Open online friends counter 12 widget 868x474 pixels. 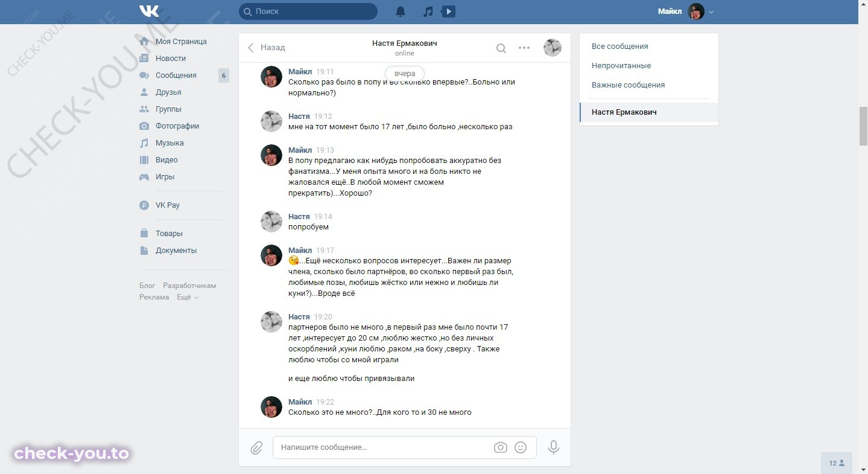tap(837, 463)
